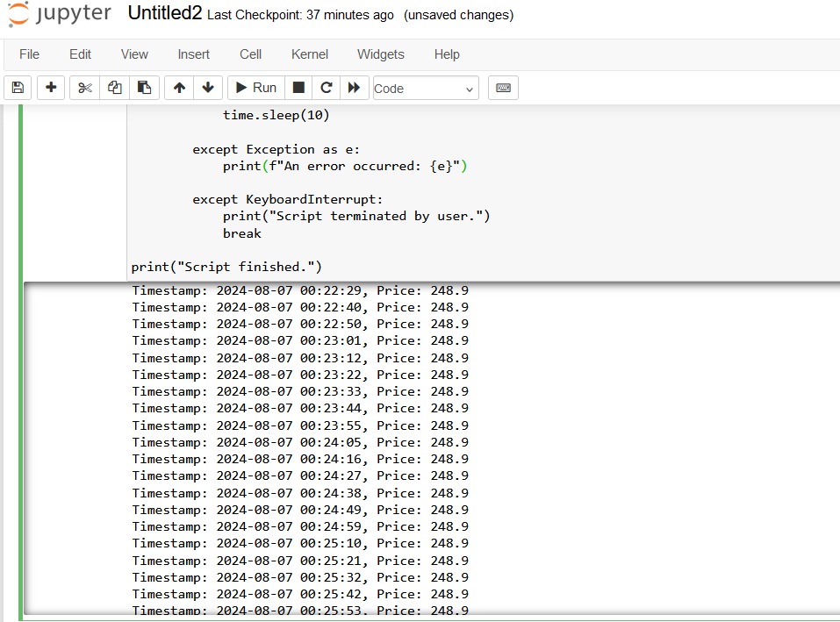Open the cell type Code dropdown

click(x=426, y=89)
